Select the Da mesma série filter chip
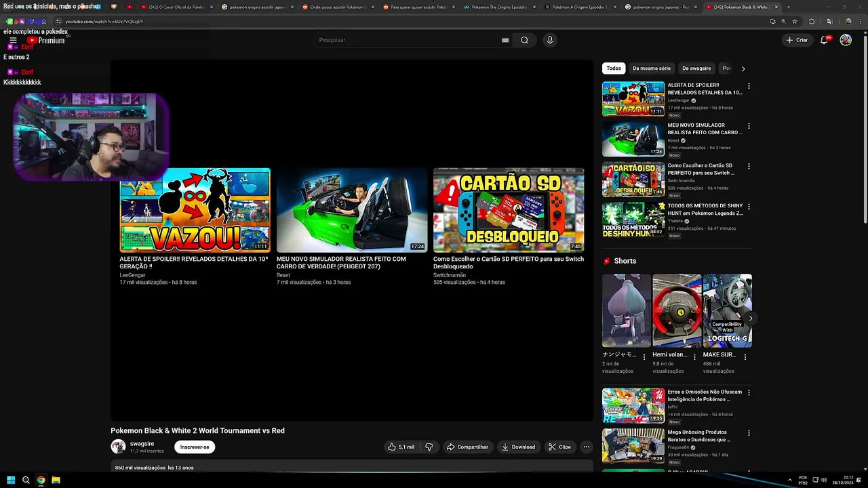 click(x=652, y=68)
